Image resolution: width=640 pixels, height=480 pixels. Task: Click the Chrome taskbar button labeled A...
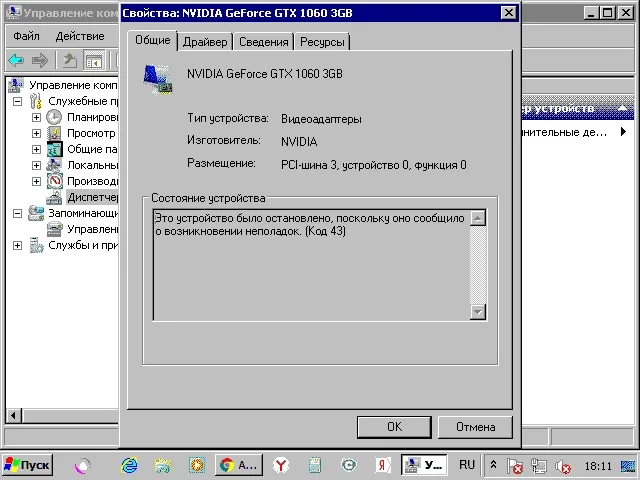239,465
